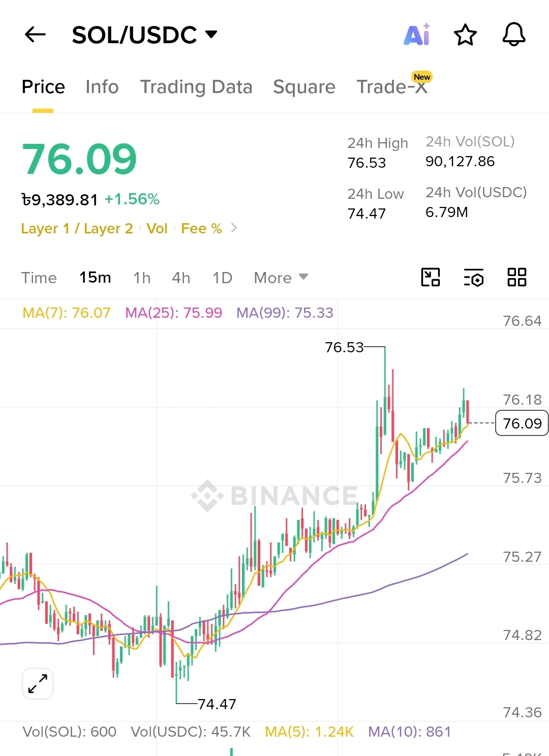Select the 15m chart interval
The width and height of the screenshot is (549, 756).
95,278
